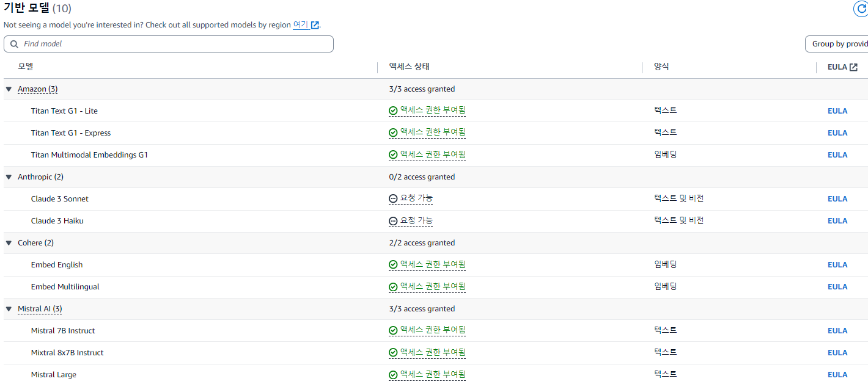
Task: Click the 0/2 access granted text
Action: tap(422, 177)
